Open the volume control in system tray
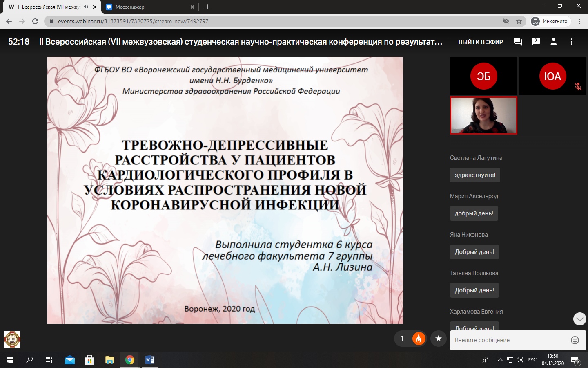Viewport: 588px width, 368px height. (520, 360)
